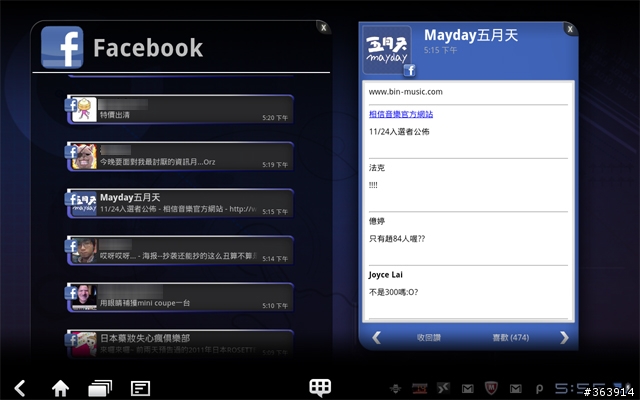Tap the Facebook badge on the 日本藥妝失心瘋俱樂部 row
Screen dimensions: 640x400
pyautogui.click(x=71, y=340)
